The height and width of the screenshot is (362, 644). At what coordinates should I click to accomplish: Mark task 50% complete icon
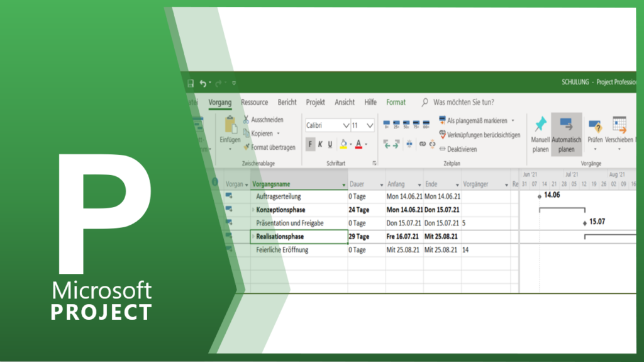(x=406, y=124)
